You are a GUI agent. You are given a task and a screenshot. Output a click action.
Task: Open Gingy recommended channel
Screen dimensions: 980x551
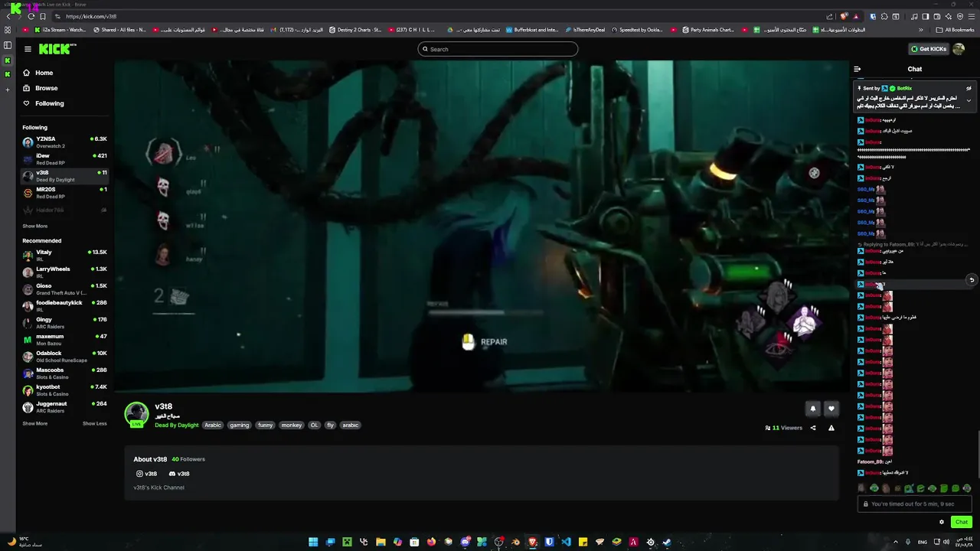pos(65,323)
